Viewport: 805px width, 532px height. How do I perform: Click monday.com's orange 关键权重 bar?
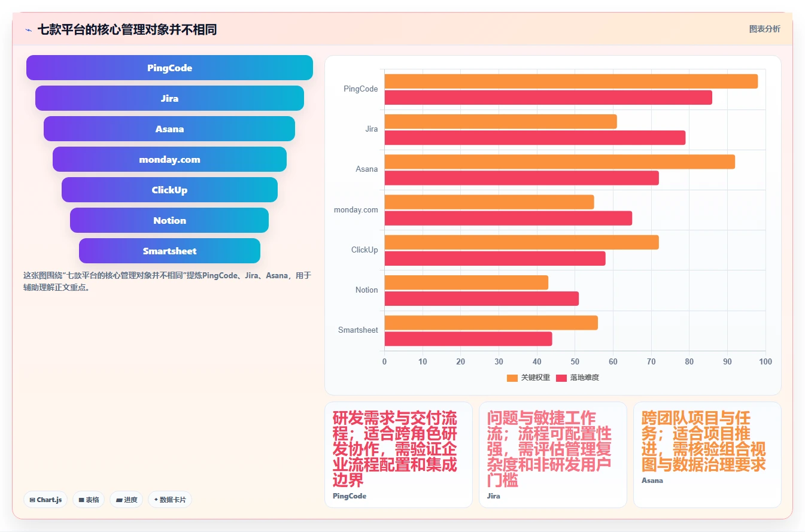[489, 202]
